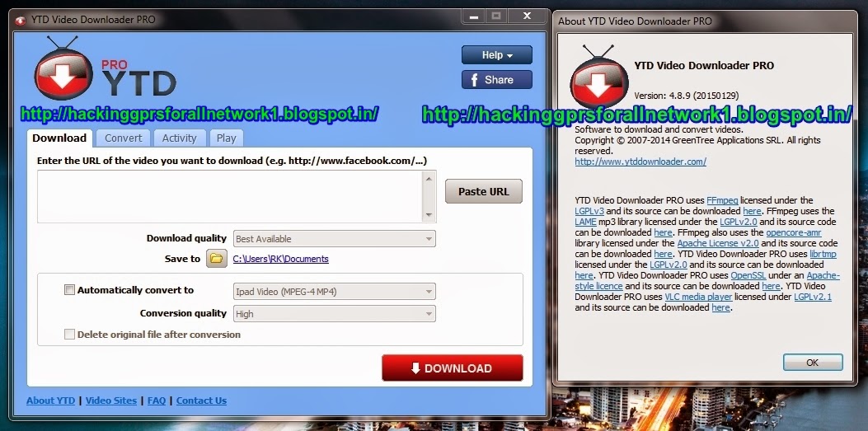
Task: Open the About YTD link
Action: [51, 401]
